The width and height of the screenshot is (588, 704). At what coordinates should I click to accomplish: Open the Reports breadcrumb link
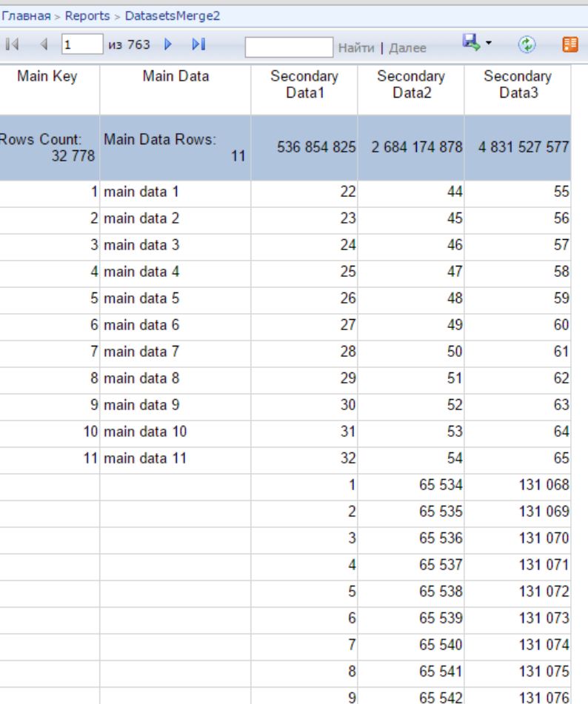[87, 16]
